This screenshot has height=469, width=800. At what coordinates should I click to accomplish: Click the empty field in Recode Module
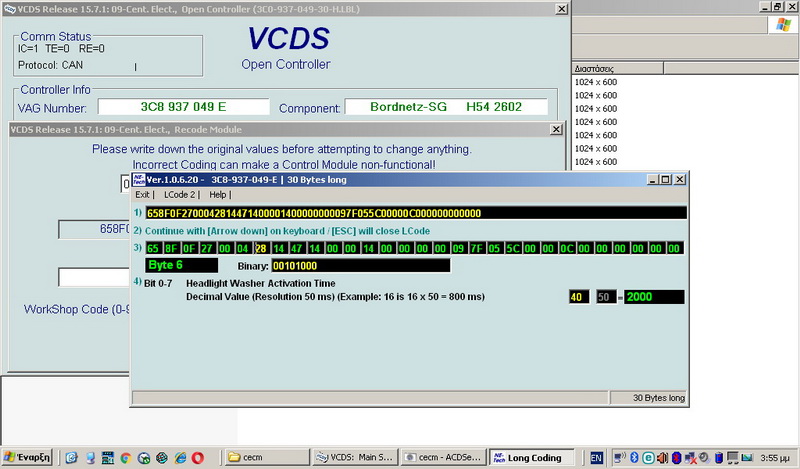[x=94, y=277]
